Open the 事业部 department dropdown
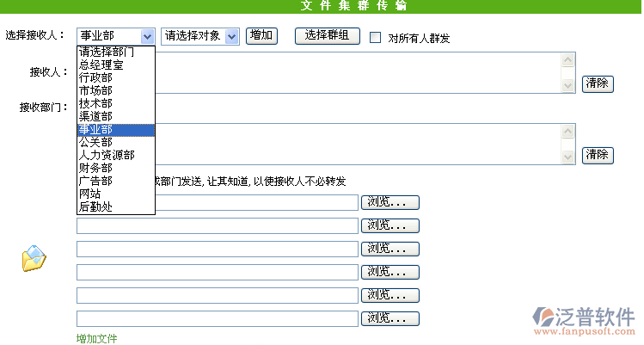 (x=116, y=36)
